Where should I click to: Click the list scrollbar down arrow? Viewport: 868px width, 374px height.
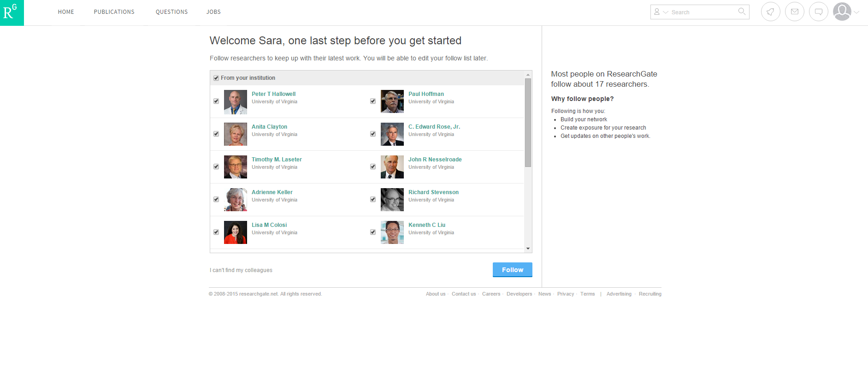[528, 249]
